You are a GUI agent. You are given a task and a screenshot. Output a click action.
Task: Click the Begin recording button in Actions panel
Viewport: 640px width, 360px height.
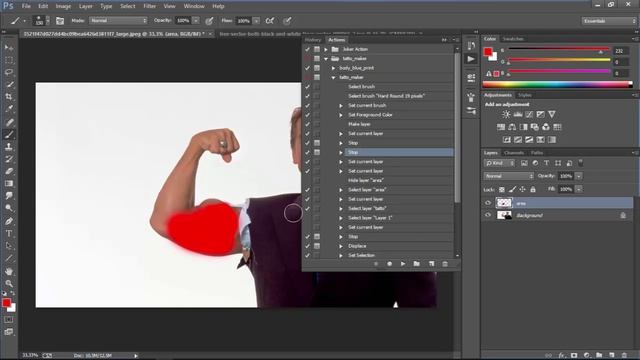389,264
